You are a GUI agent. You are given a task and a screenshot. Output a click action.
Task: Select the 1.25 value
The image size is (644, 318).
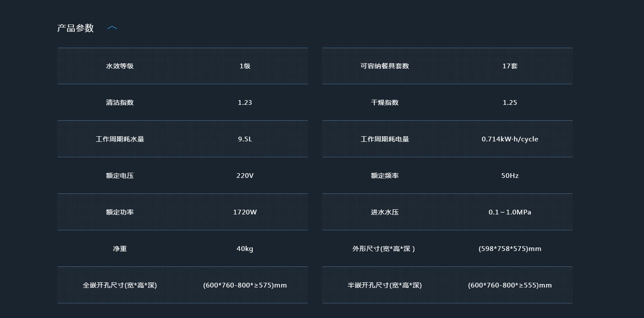[x=510, y=103]
